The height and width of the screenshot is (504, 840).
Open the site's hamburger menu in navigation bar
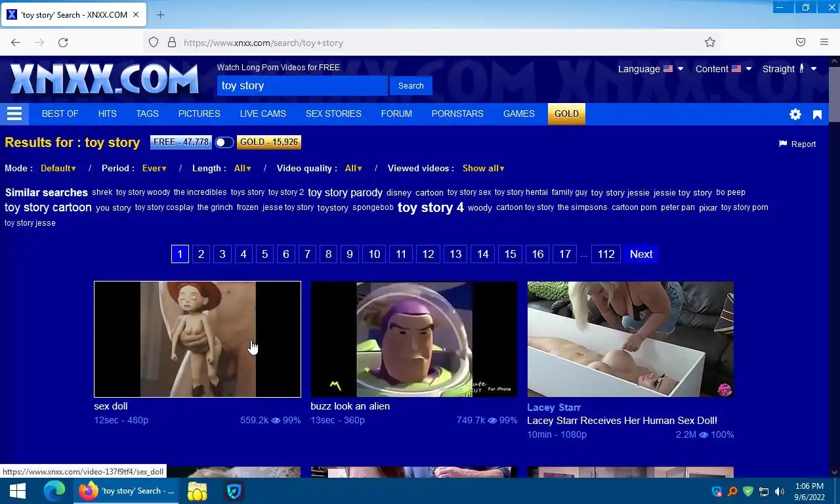[x=14, y=114]
